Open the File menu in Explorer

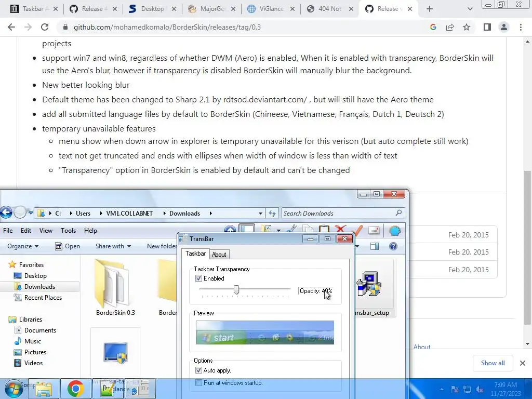(x=8, y=231)
